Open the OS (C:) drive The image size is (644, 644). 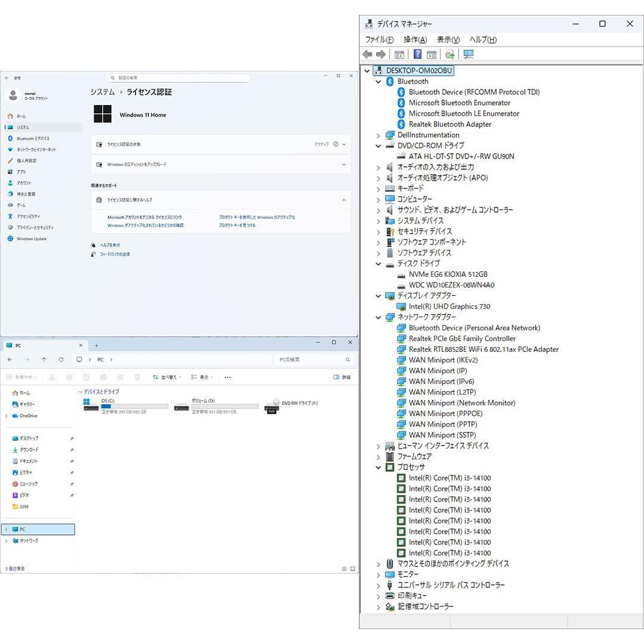coord(125,405)
